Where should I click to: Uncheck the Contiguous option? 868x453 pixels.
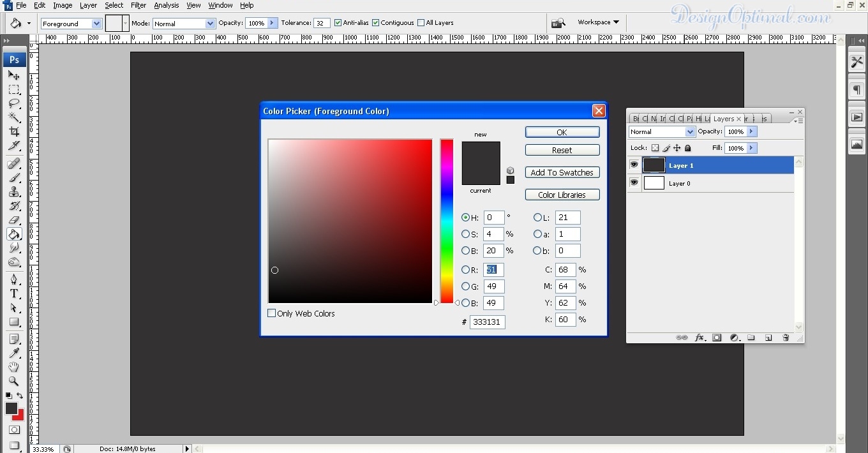375,23
